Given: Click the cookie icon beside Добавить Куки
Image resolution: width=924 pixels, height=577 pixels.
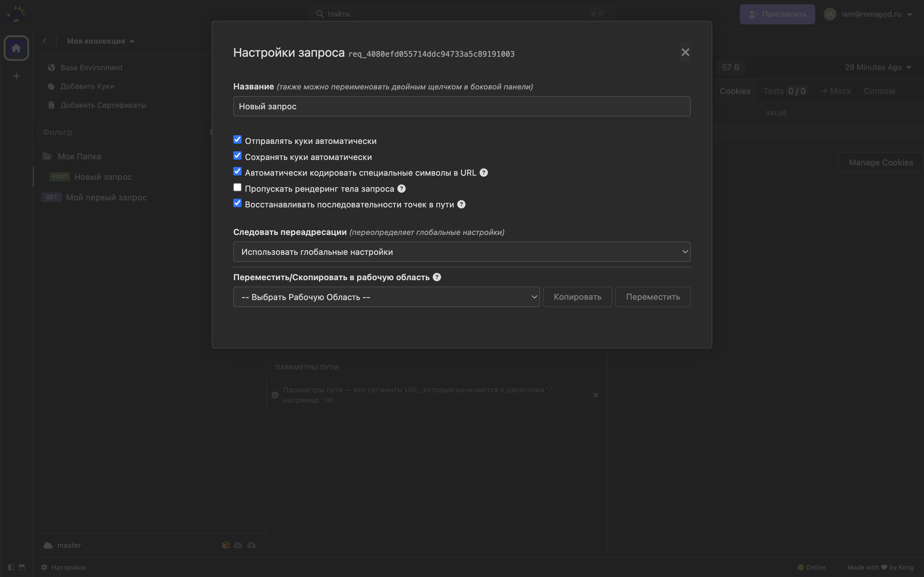Looking at the screenshot, I should pos(51,86).
